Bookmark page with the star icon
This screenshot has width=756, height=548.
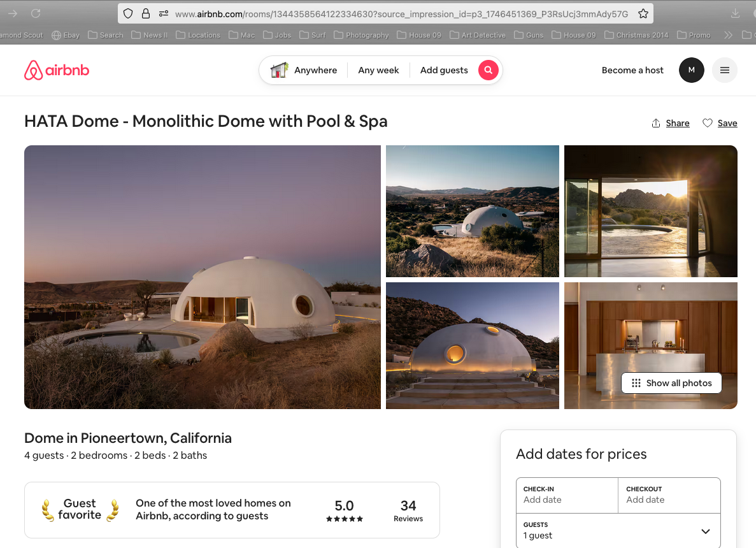[x=643, y=13]
